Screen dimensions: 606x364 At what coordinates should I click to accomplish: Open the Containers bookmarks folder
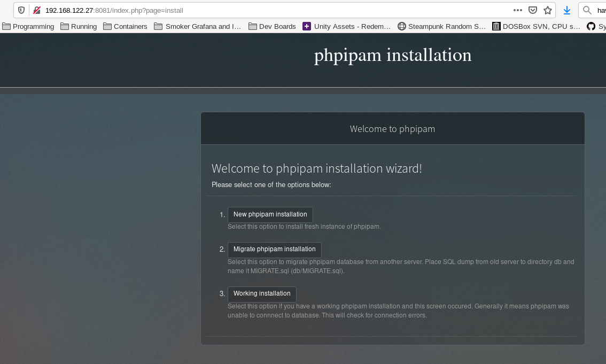(x=125, y=26)
